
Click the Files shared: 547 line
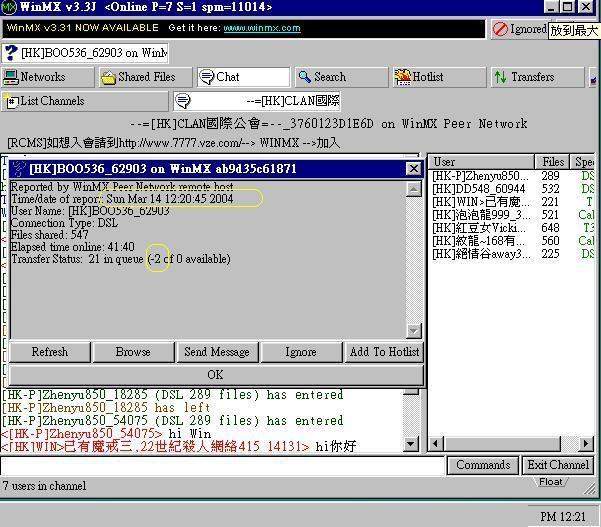tap(49, 235)
